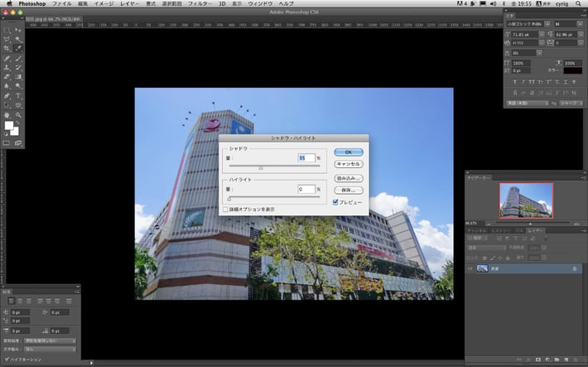The height and width of the screenshot is (367, 588).
Task: Hide the 背景 layer with eye icon
Action: pyautogui.click(x=470, y=268)
